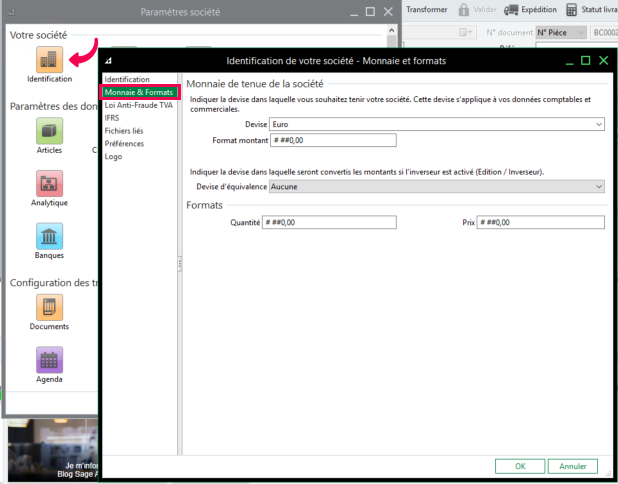Viewport: 618px width, 484px height.
Task: Go to the Fichiers liés section
Action: pos(124,131)
